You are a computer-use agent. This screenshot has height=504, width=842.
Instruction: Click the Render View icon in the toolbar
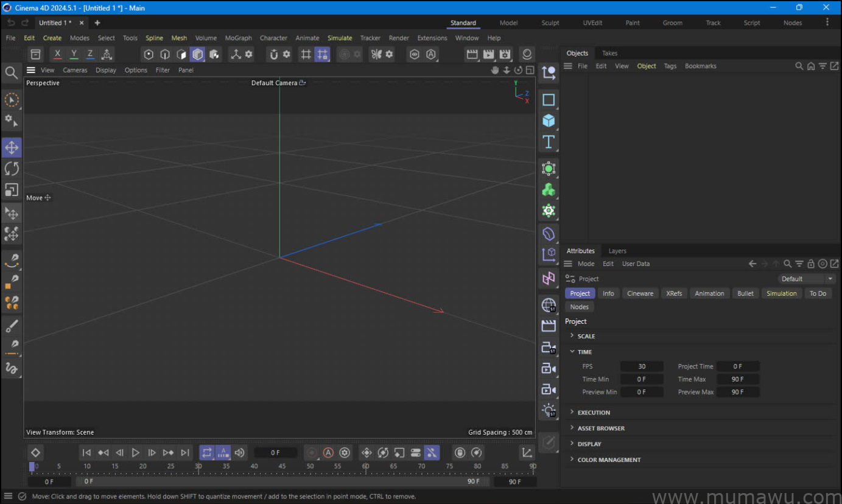[x=472, y=54]
